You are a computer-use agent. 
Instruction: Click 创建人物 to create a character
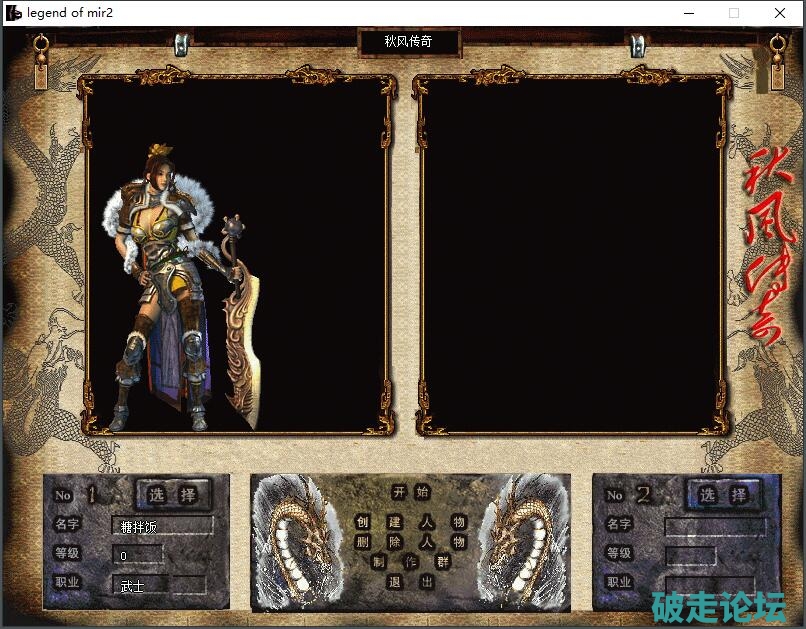click(410, 522)
